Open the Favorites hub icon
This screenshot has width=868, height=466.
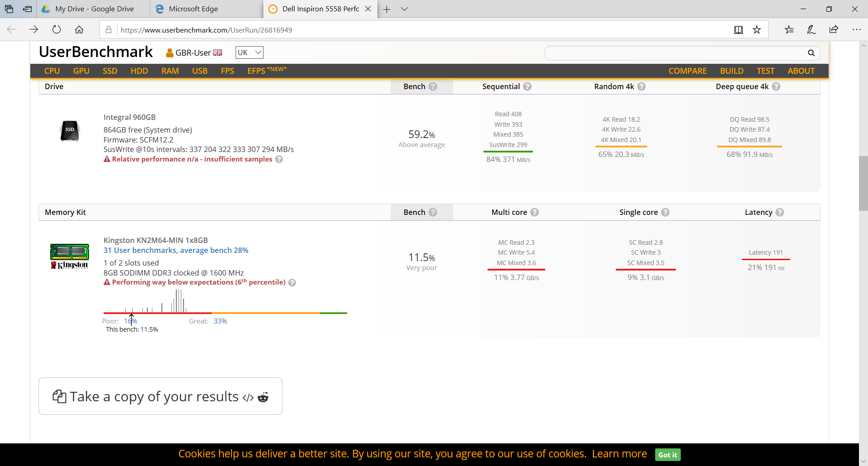[x=789, y=30]
